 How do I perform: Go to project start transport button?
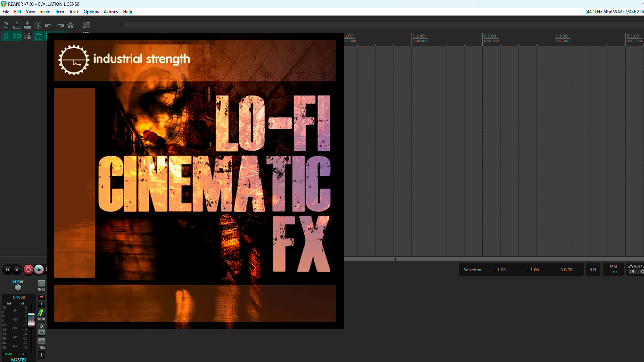(x=8, y=270)
